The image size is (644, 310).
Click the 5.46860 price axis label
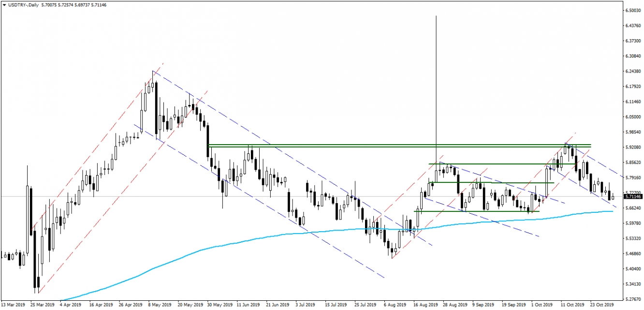tap(632, 253)
